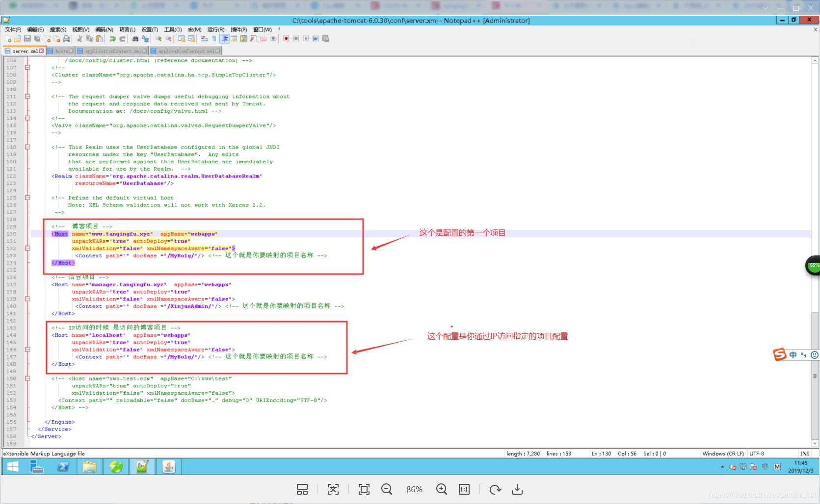Click the viewer zoom in magnifier
Screen dimensions: 820x504
point(442,489)
